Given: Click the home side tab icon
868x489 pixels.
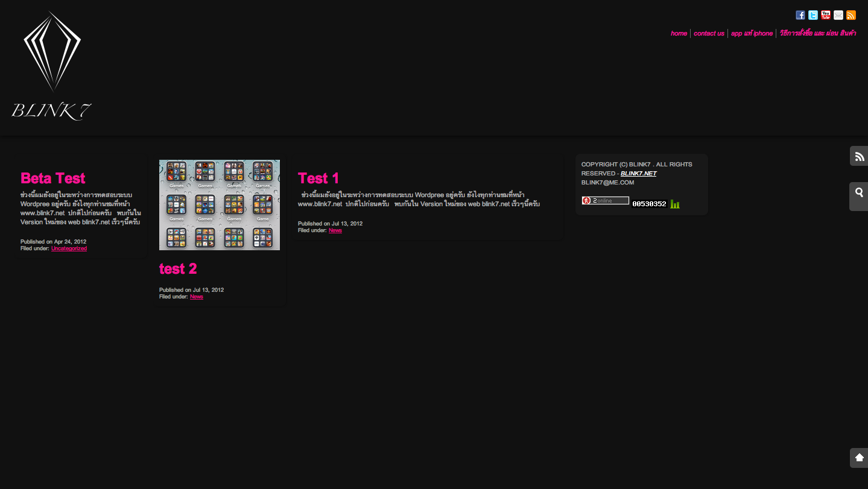Looking at the screenshot, I should pyautogui.click(x=859, y=458).
